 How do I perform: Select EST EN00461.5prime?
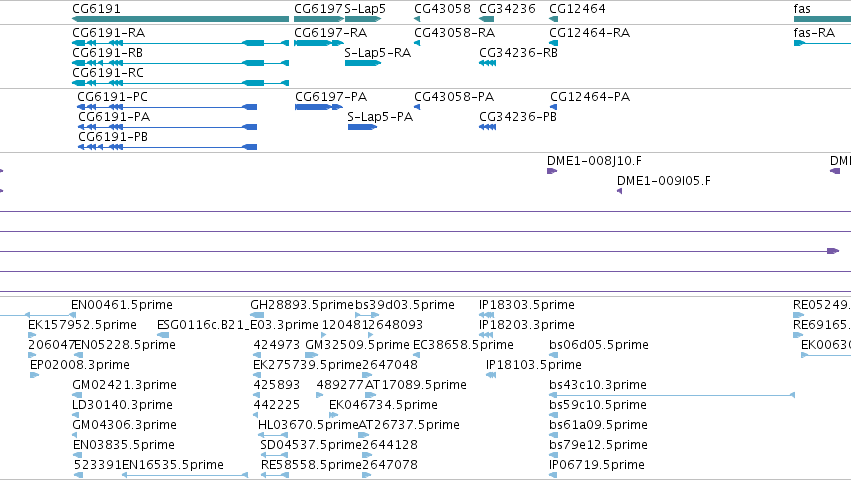(x=122, y=305)
